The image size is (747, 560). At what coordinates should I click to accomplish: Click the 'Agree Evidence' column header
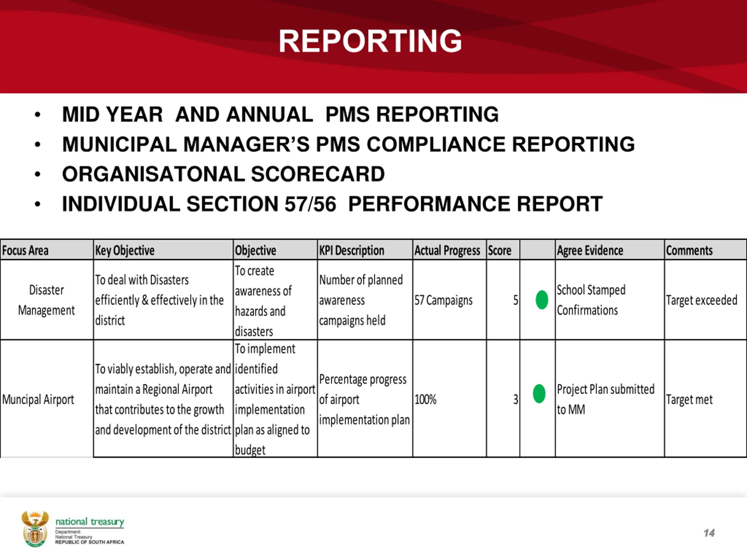tap(610, 250)
